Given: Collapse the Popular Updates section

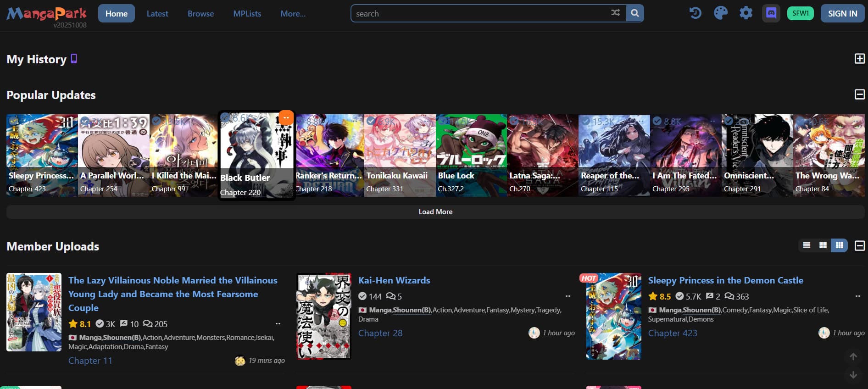Looking at the screenshot, I should [x=859, y=94].
